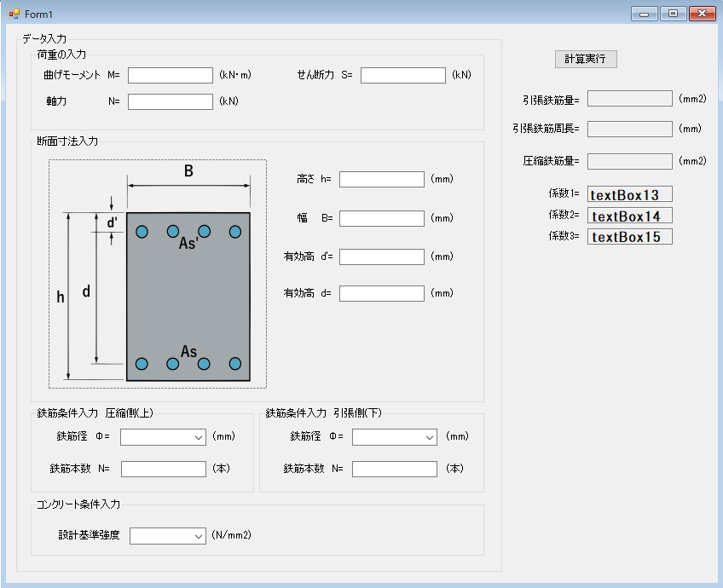723x588 pixels.
Task: Click the bending moment M= input field
Action: 171,76
